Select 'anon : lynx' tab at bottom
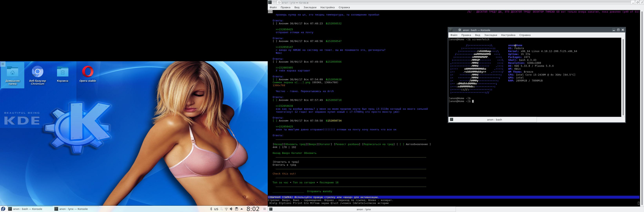Viewport: 644px width, 212px height. pyautogui.click(x=362, y=209)
